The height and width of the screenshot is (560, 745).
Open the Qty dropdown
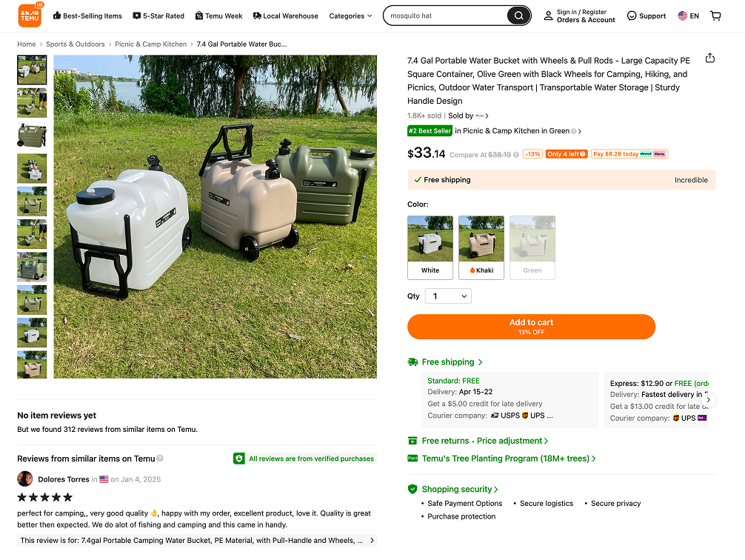pyautogui.click(x=448, y=296)
